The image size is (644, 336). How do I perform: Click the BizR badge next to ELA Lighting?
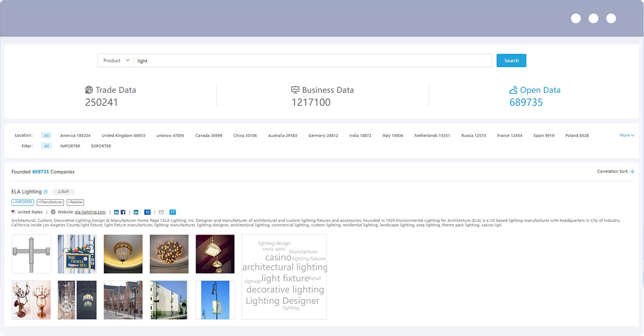(64, 191)
